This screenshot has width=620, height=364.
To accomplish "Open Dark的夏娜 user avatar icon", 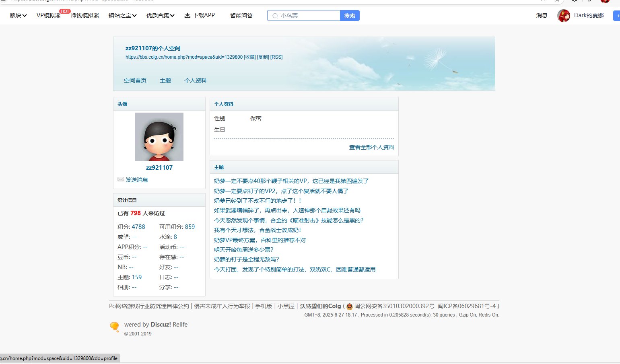I will [x=563, y=16].
